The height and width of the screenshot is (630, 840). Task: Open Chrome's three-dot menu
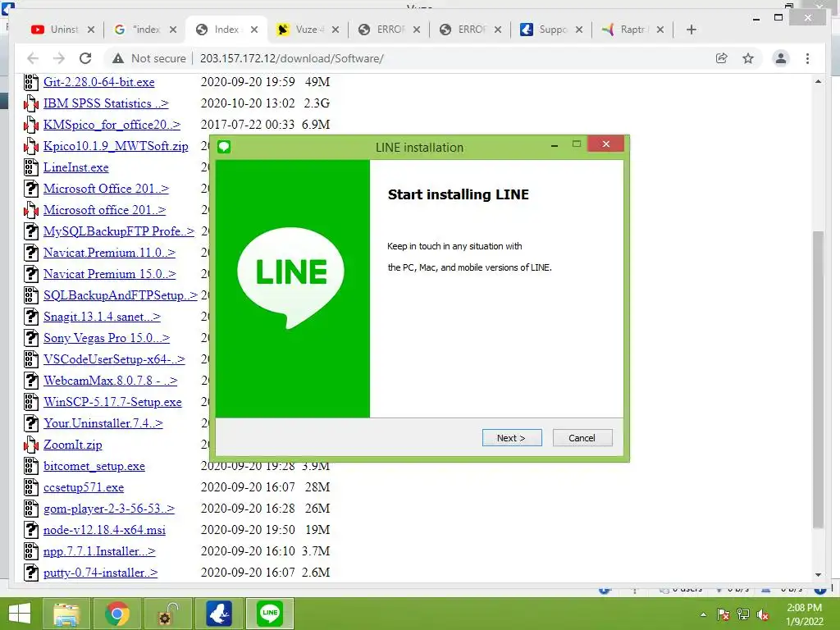coord(807,58)
